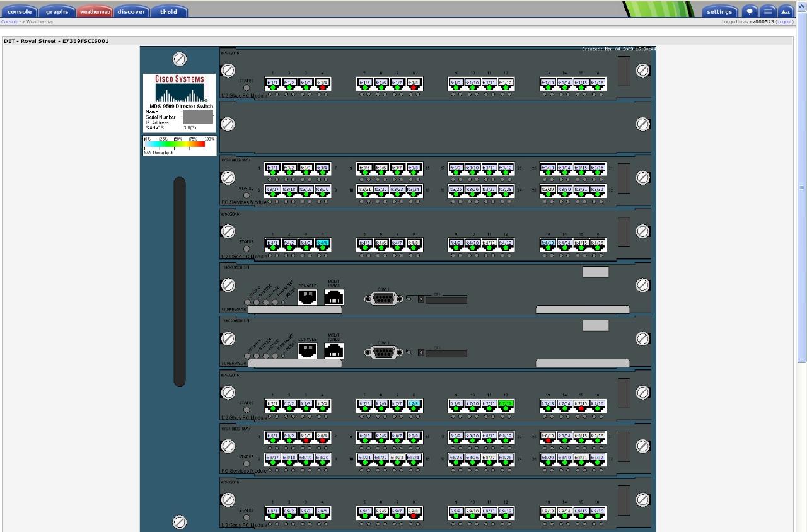Screen dimensions: 807x532
Task: Click port fc1/1 on the switch map
Action: pyautogui.click(x=273, y=84)
